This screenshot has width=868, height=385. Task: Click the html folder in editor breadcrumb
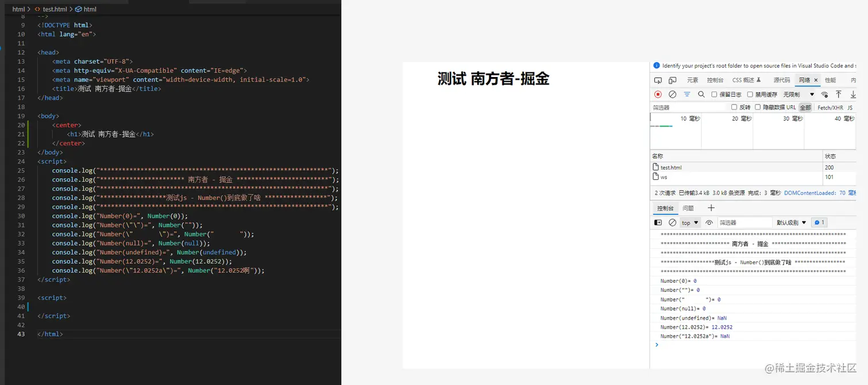(18, 9)
